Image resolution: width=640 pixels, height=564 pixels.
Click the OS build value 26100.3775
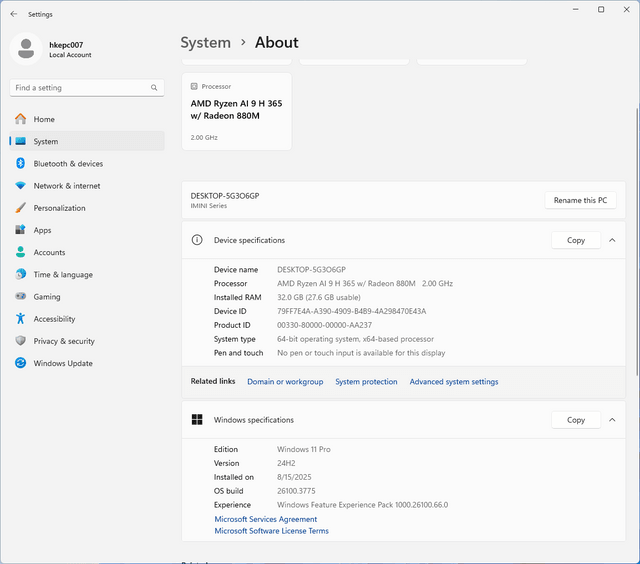click(x=296, y=491)
